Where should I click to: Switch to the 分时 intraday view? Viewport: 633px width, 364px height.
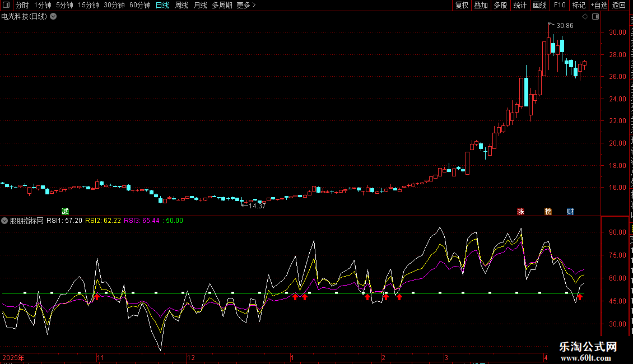click(22, 5)
